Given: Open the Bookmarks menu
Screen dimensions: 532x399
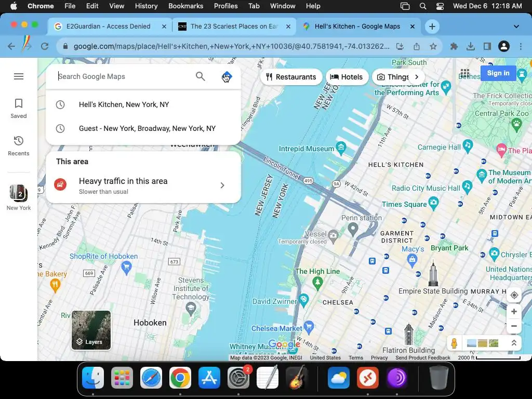Looking at the screenshot, I should pyautogui.click(x=185, y=6).
